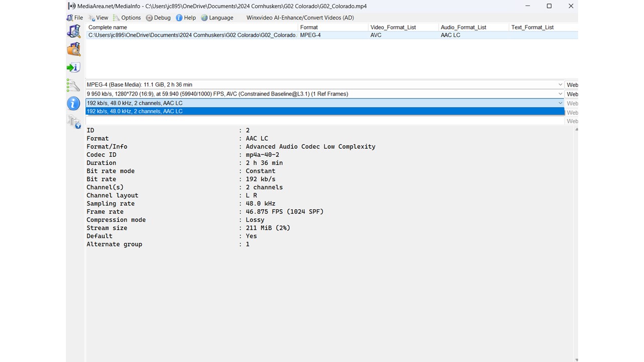Click the AVC cell in the file row
Screen dimensions: 644x362
coord(376,35)
